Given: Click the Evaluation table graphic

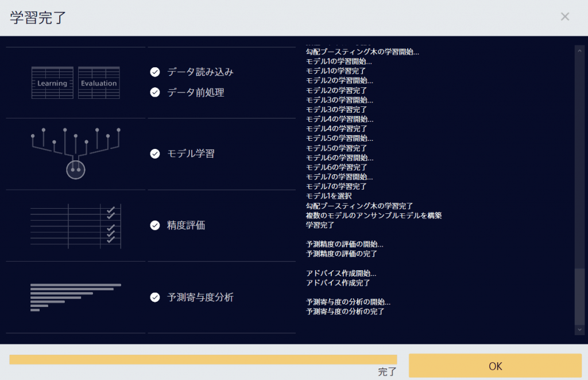Looking at the screenshot, I should point(99,83).
